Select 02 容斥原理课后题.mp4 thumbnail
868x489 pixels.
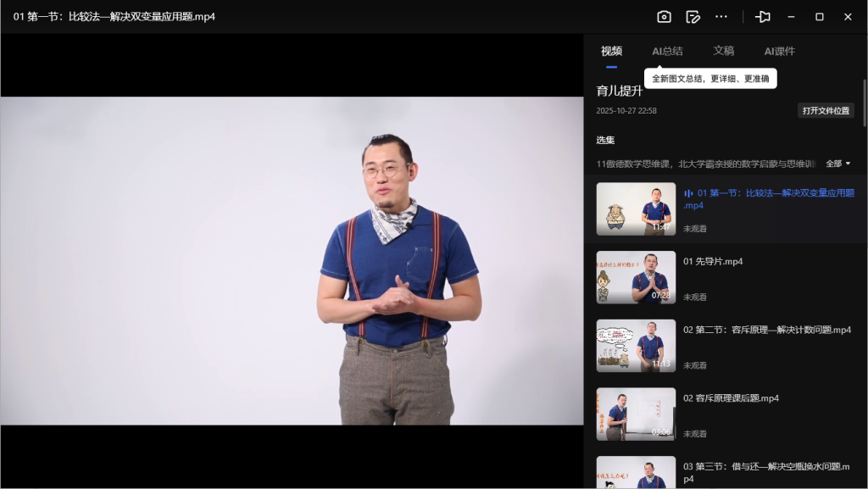tap(636, 414)
